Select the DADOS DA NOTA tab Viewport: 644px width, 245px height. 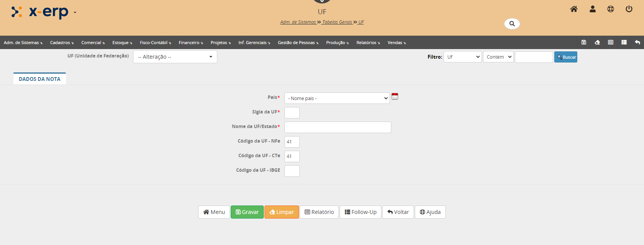[39, 79]
